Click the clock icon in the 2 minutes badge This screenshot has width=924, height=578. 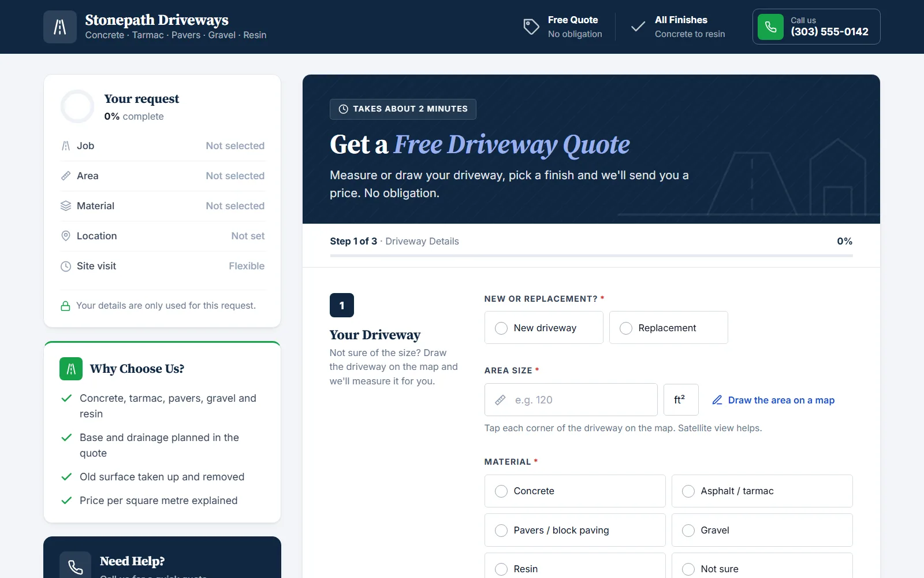[x=344, y=109]
